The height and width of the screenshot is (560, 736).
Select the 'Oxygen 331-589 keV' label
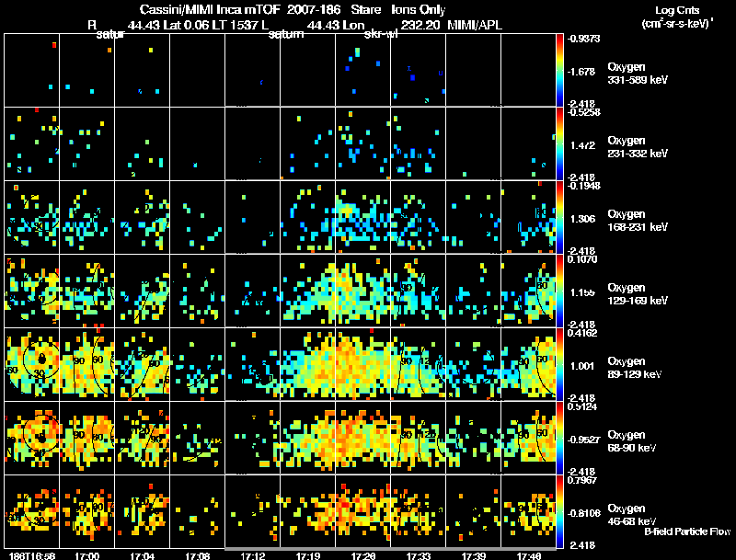[x=638, y=74]
